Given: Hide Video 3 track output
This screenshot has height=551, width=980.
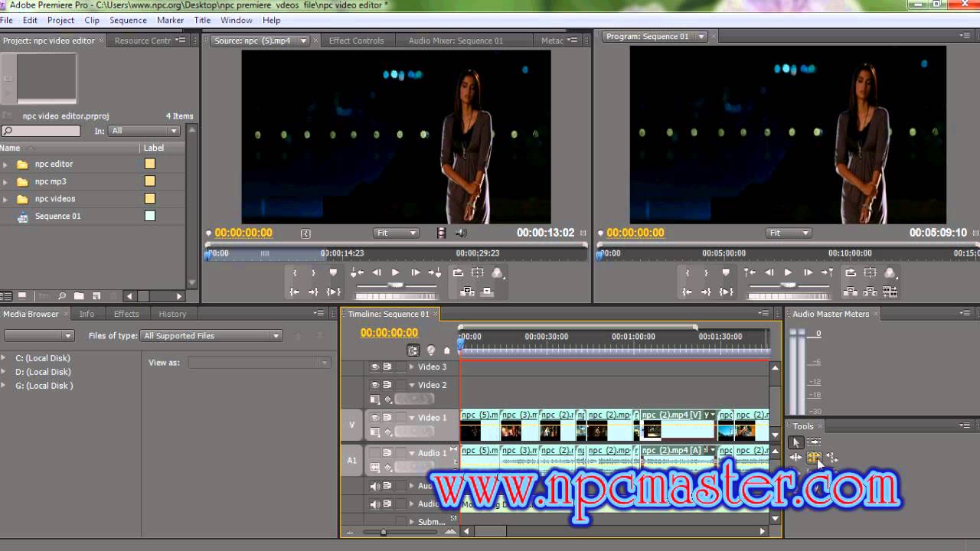Looking at the screenshot, I should coord(375,367).
